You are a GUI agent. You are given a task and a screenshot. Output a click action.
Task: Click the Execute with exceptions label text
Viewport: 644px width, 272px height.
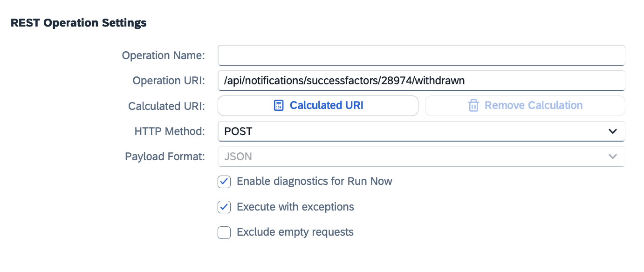point(295,207)
